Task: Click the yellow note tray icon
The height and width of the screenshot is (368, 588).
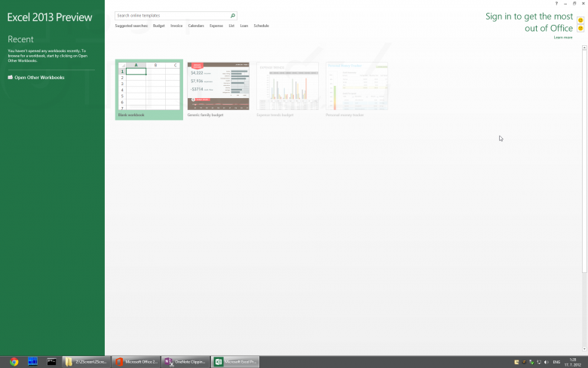Action: pos(516,362)
